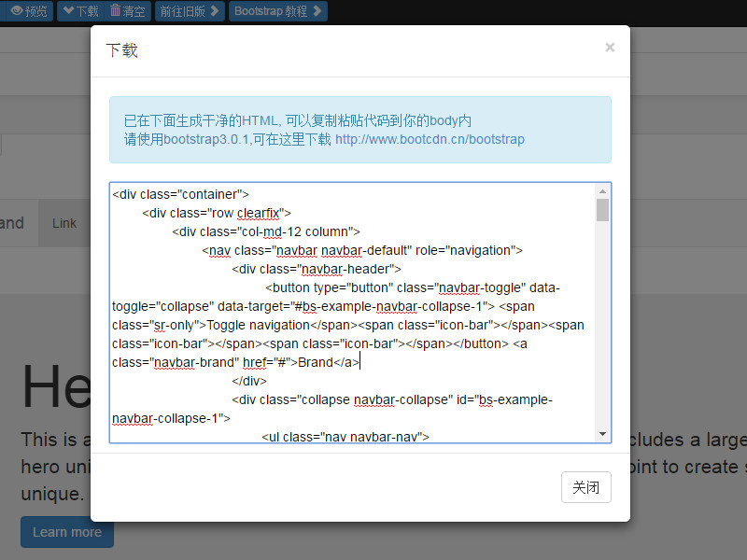The width and height of the screenshot is (747, 560).
Task: Click the trash icon on 清空
Action: pyautogui.click(x=115, y=9)
